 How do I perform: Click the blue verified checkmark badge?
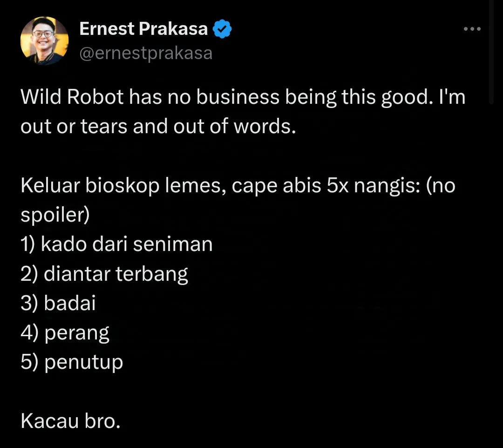[222, 28]
